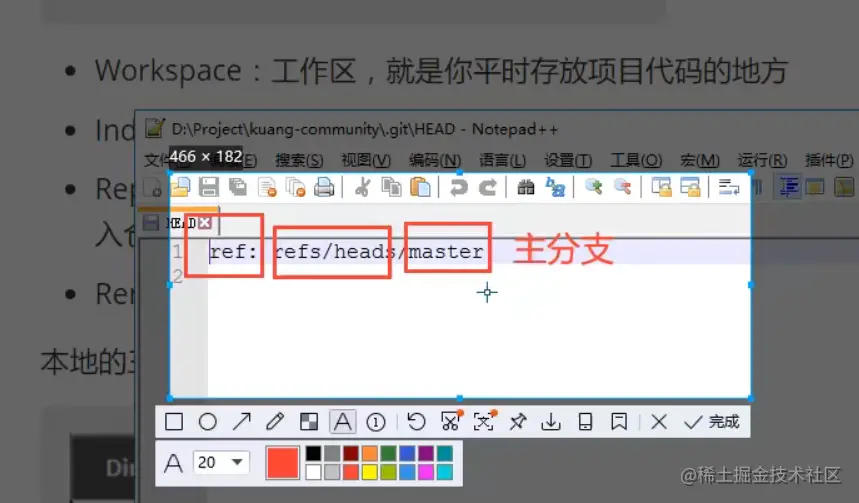Pick the black color swatch
The width and height of the screenshot is (859, 503).
[x=313, y=453]
